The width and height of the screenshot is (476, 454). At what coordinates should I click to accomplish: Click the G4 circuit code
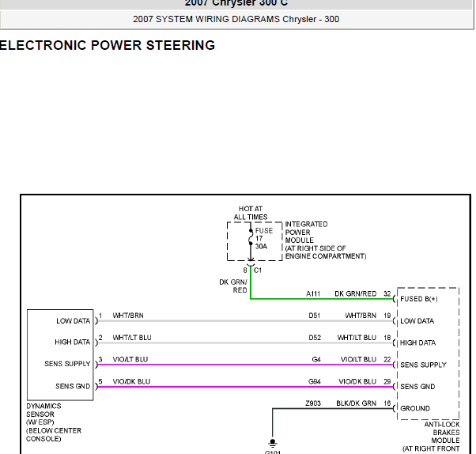316,360
